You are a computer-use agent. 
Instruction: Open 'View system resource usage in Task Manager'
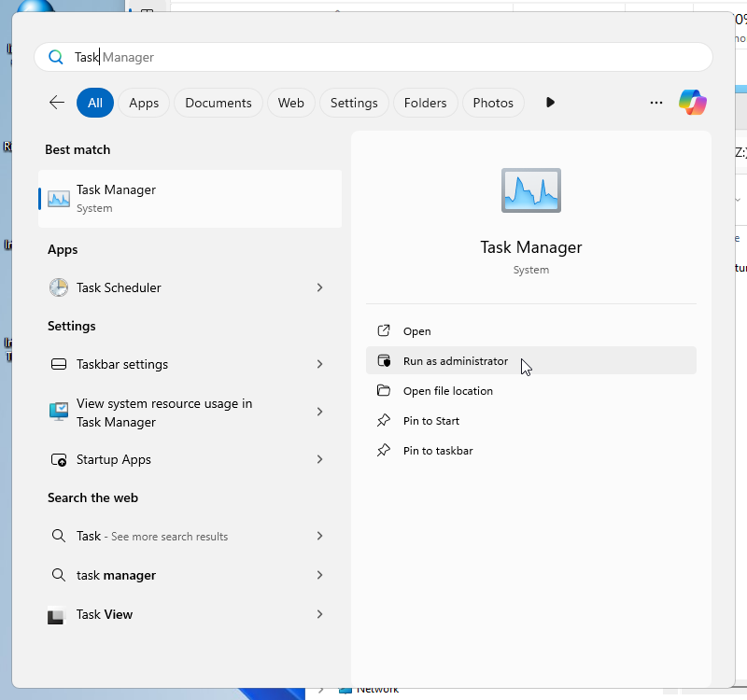189,412
